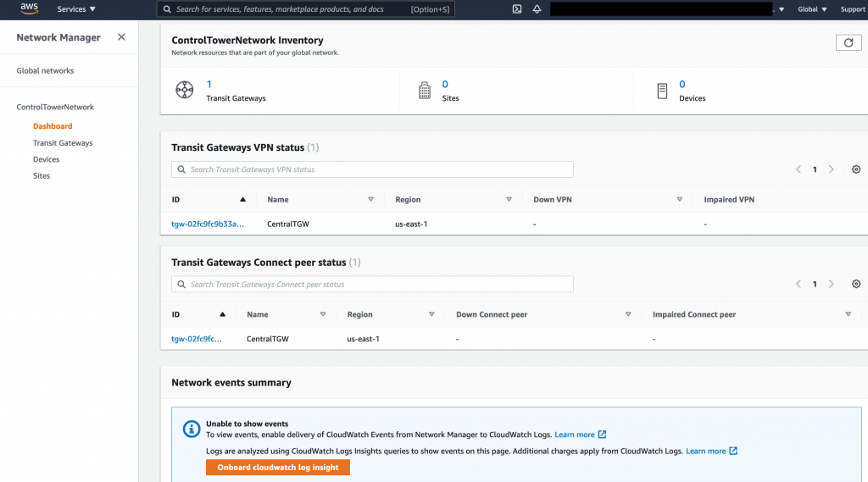Screen dimensions: 868x482
Task: Open the Transit Gateways count link
Action: [x=209, y=84]
